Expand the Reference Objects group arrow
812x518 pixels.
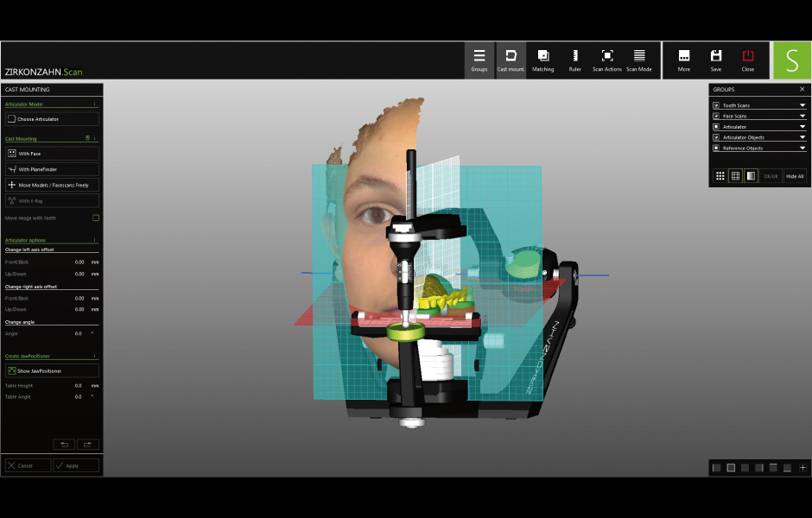click(x=802, y=148)
